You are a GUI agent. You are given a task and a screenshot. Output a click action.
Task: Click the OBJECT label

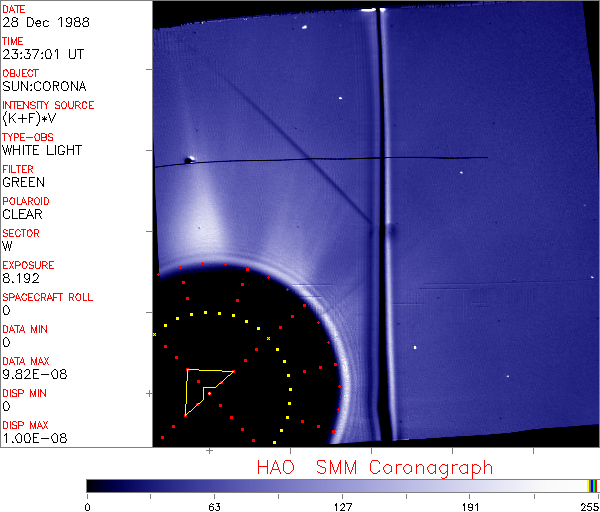coord(20,73)
